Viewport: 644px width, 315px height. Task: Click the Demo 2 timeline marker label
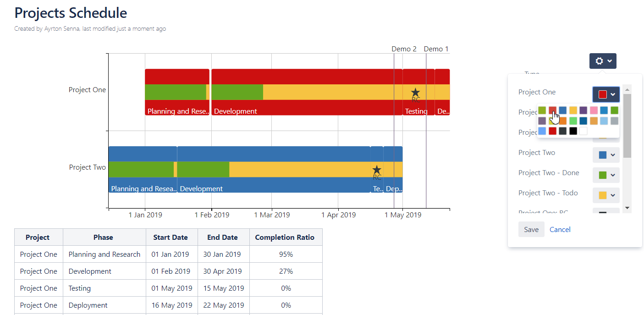pyautogui.click(x=404, y=49)
